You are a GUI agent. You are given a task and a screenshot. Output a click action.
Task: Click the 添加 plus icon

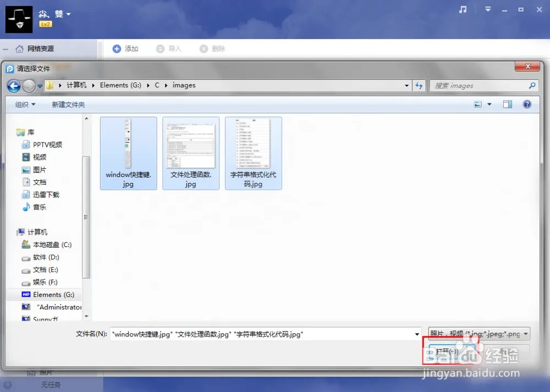pyautogui.click(x=117, y=49)
